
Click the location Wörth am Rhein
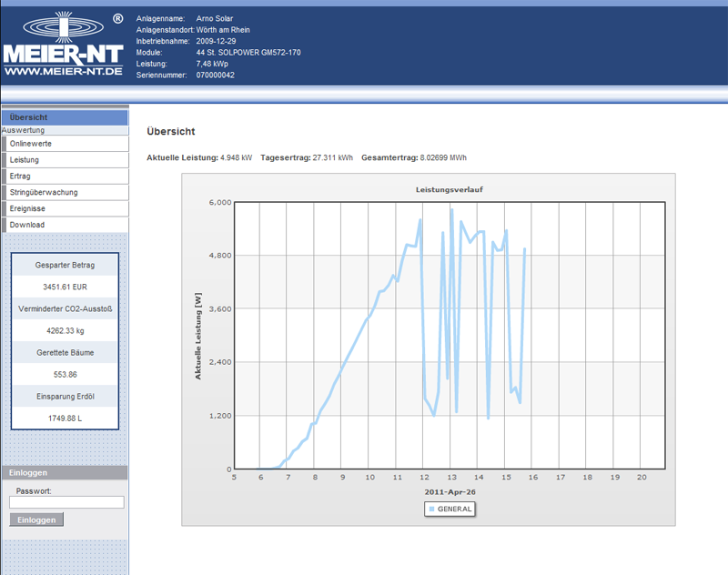pyautogui.click(x=223, y=30)
